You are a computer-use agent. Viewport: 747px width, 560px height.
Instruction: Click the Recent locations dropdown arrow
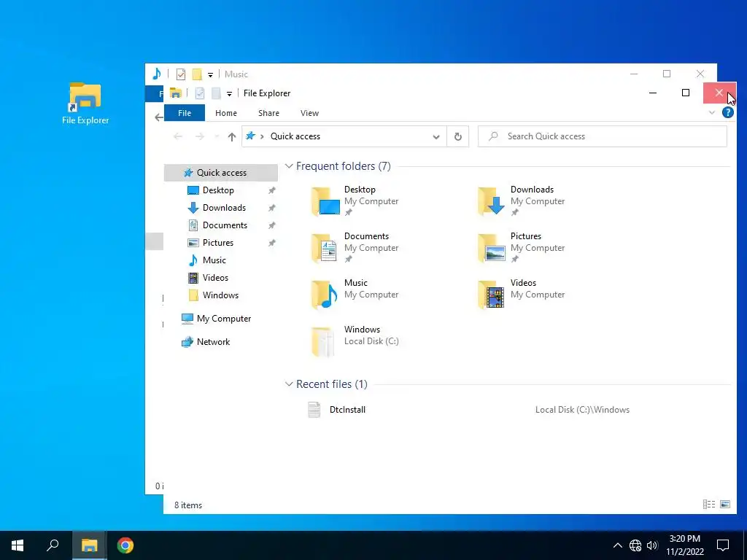(217, 136)
